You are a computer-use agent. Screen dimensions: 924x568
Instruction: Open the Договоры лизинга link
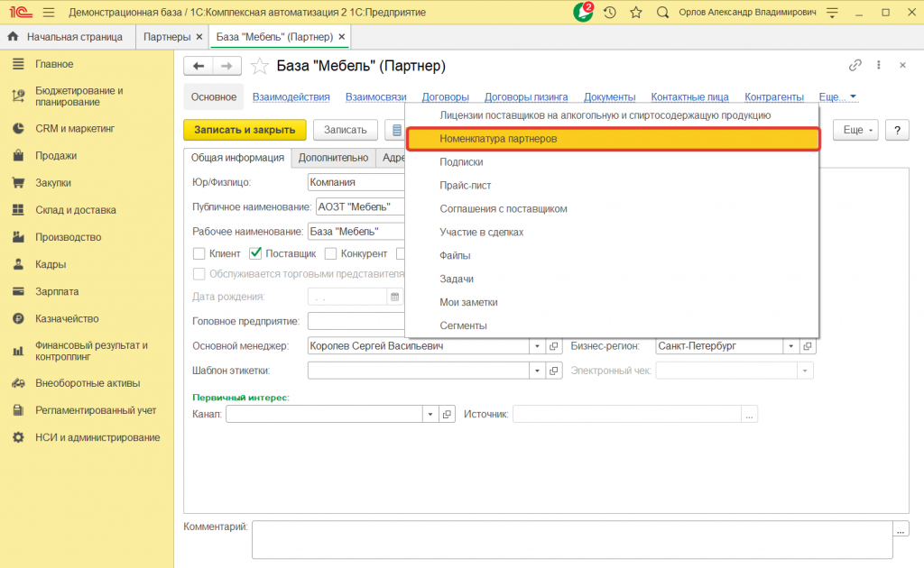526,97
